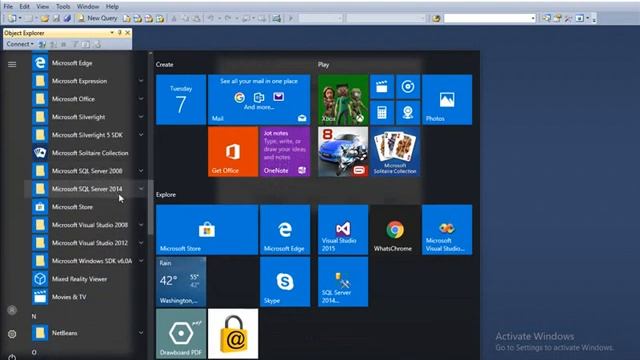Click the letter N group header
640x360 pixels.
click(x=34, y=316)
